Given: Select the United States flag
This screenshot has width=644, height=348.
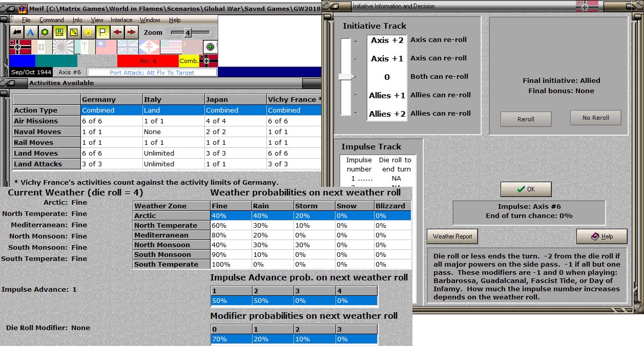Looking at the screenshot, I should (x=171, y=47).
